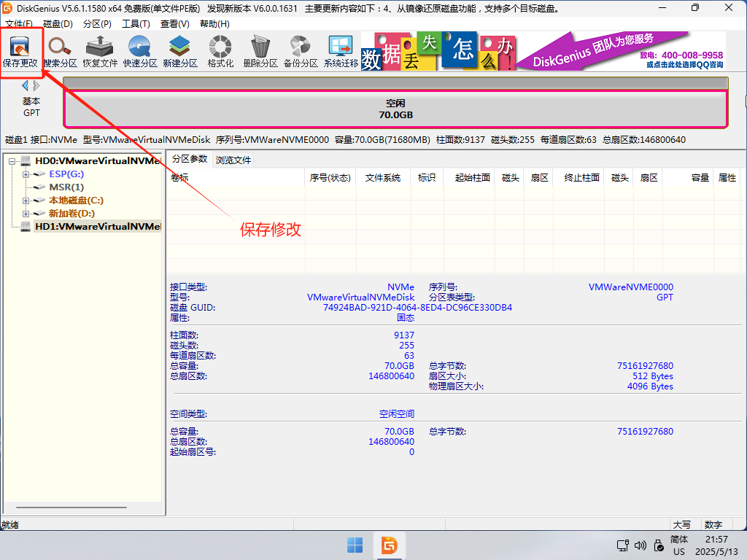Open the volume speaker tray icon
Viewport: 747px width, 560px height.
(x=640, y=545)
